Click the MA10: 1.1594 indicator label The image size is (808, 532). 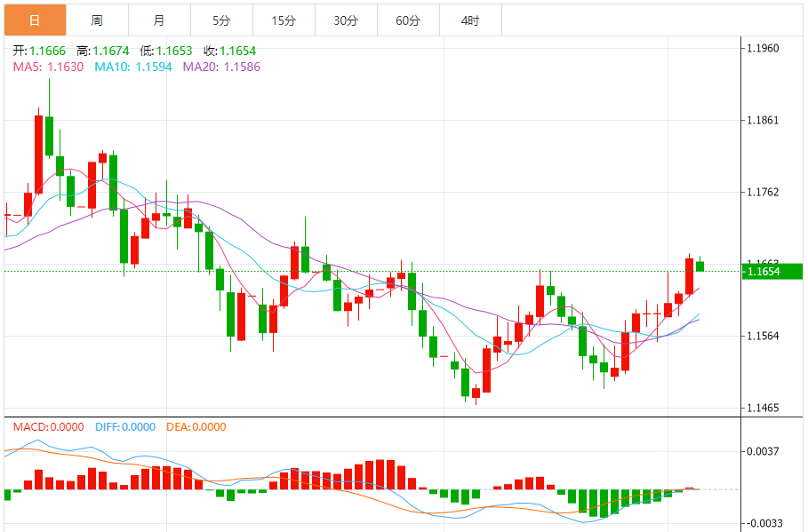133,67
